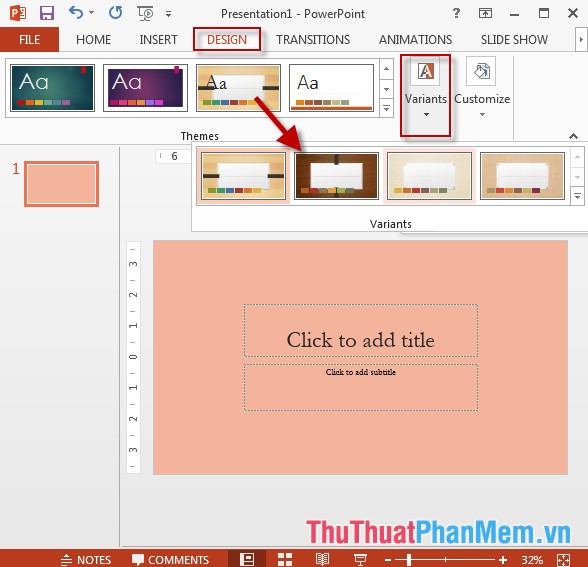Zoom out with the minus button
588x567 pixels.
(x=388, y=560)
